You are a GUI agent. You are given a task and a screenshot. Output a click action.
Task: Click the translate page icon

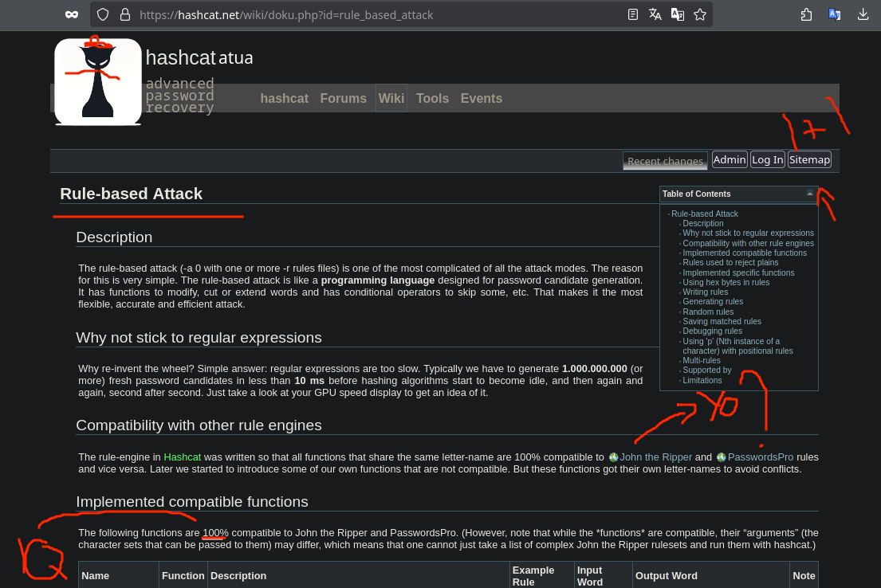[x=655, y=14]
